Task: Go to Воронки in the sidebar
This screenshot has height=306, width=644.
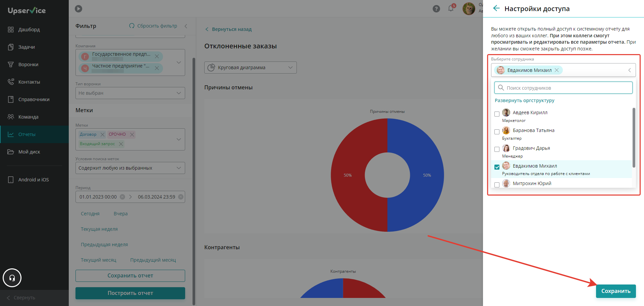Action: click(x=34, y=64)
